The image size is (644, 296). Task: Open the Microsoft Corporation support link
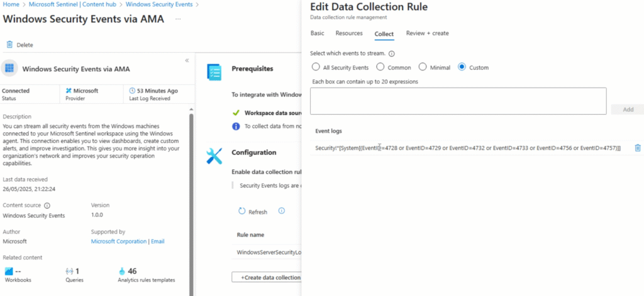coord(119,241)
